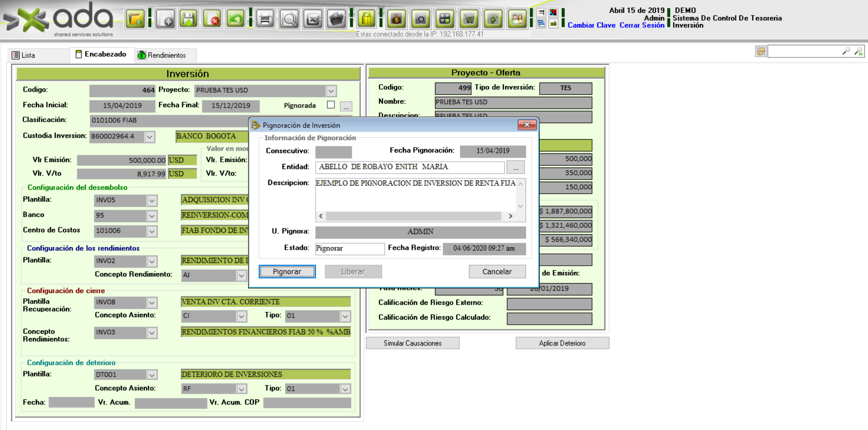The width and height of the screenshot is (868, 430).
Task: Click the save floppy disk icon
Action: pos(189,19)
